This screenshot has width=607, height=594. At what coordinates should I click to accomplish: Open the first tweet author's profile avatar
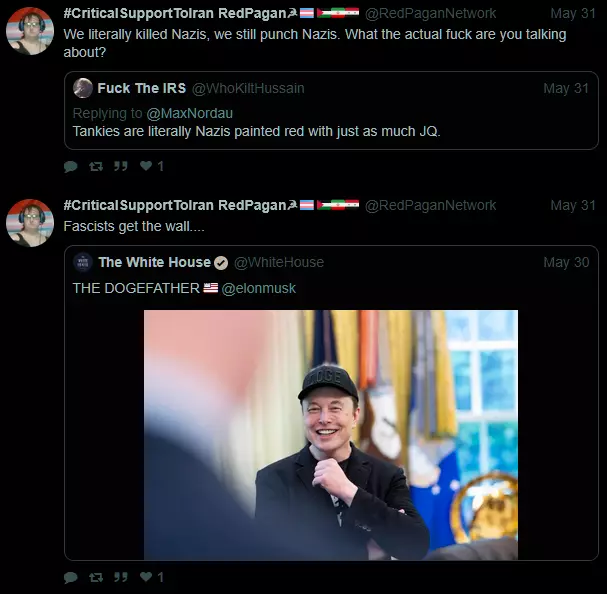click(30, 31)
